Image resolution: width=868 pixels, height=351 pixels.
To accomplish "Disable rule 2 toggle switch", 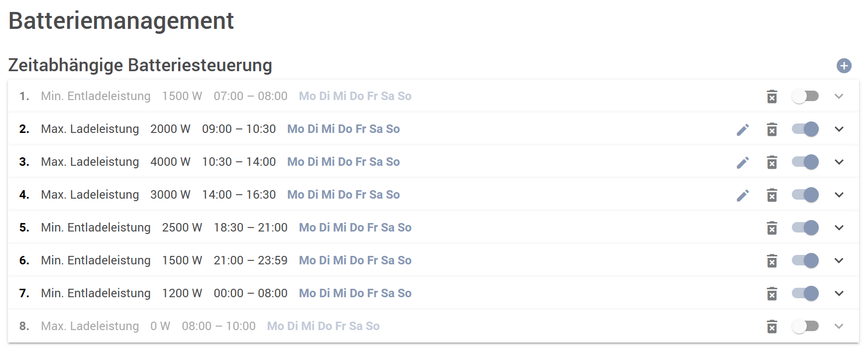I will 805,129.
